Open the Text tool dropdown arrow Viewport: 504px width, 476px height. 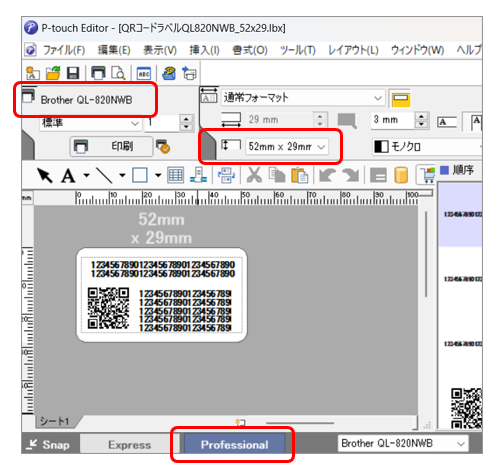pos(87,175)
